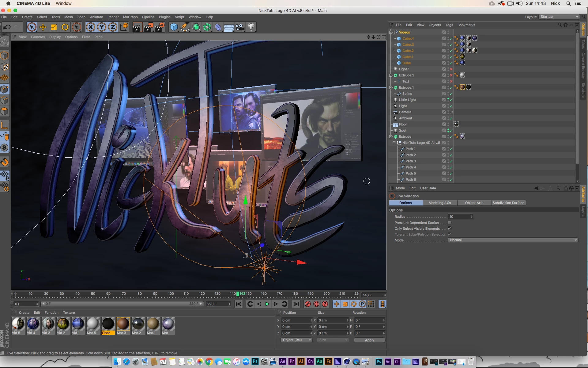Switch to the Modeling Axis tab

coord(439,203)
